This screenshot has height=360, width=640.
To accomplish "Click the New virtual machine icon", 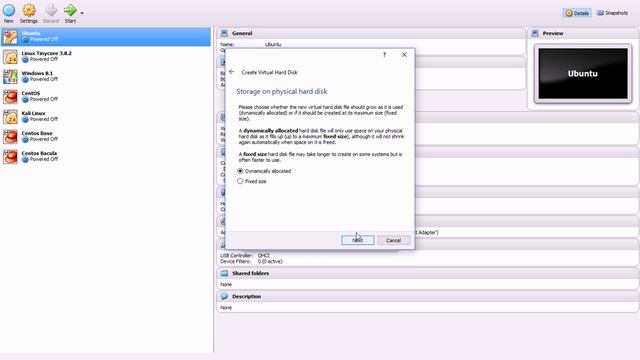I will coord(9,10).
